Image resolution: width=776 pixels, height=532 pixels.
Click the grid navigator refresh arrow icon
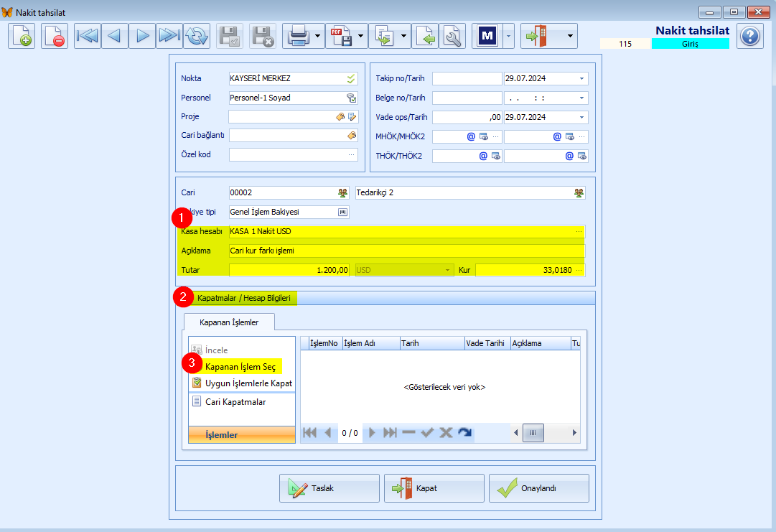point(464,432)
